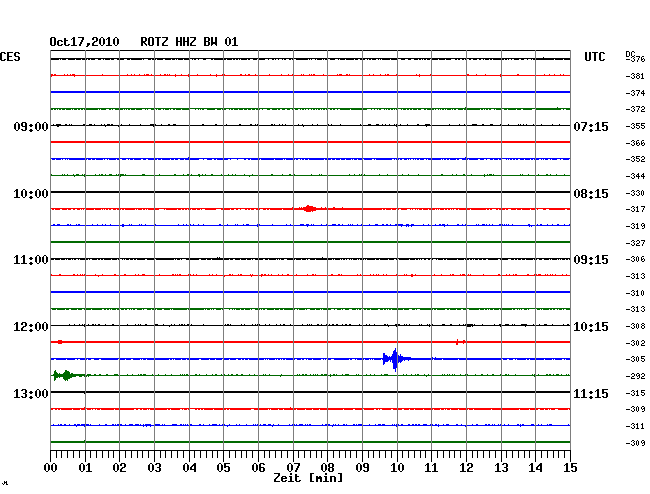
Task: Select the "10:00" local time label
Action: click(31, 194)
